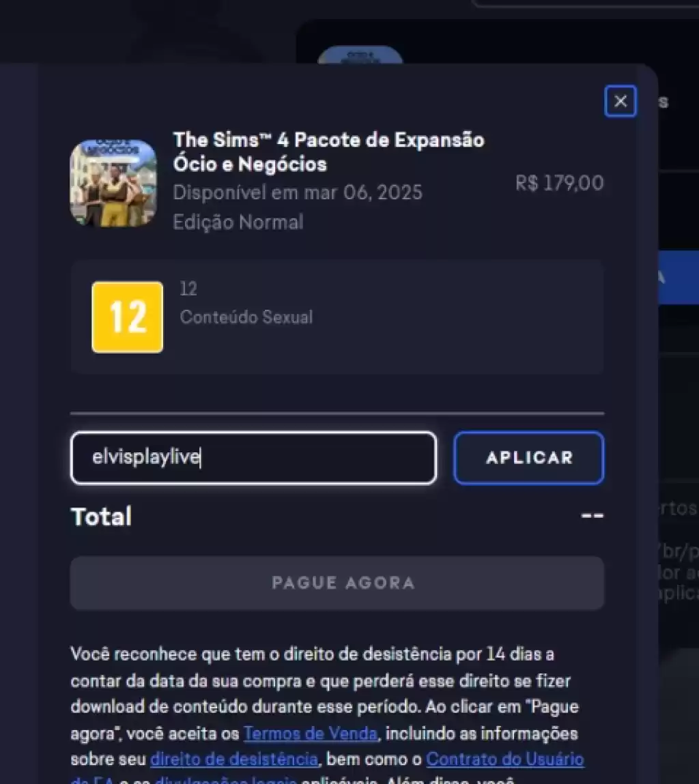This screenshot has height=784, width=699.
Task: Close the checkout dialog with the X
Action: point(620,101)
